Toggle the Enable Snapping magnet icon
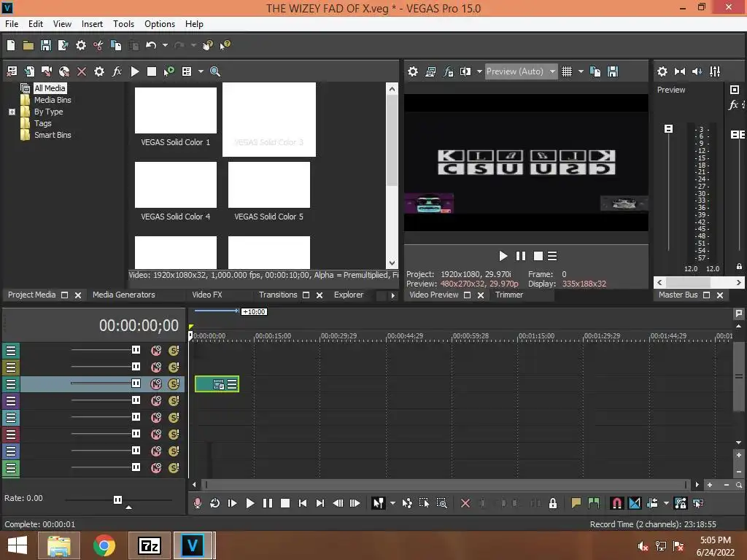The image size is (747, 560). tap(616, 503)
